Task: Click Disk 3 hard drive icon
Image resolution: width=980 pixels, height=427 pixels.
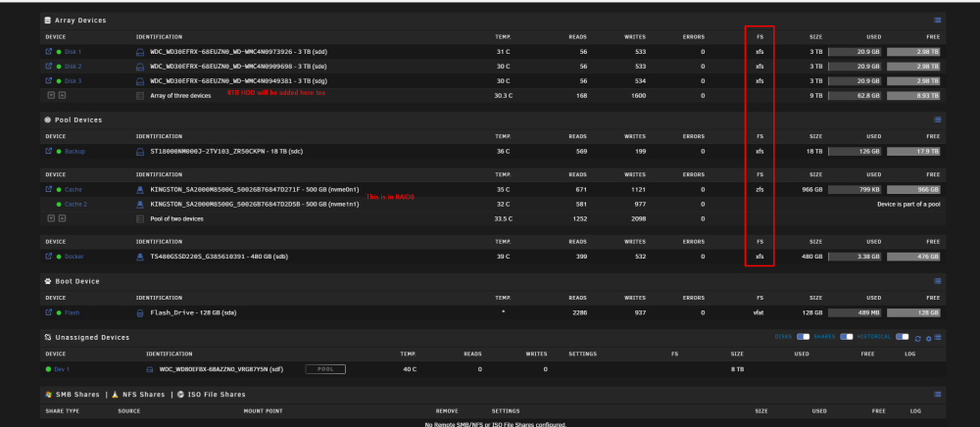Action: point(140,80)
